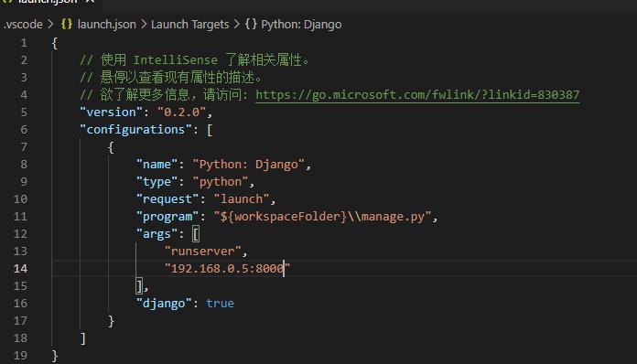Image resolution: width=637 pixels, height=364 pixels.
Task: Open the launch.json breadcrumb item
Action: point(106,25)
